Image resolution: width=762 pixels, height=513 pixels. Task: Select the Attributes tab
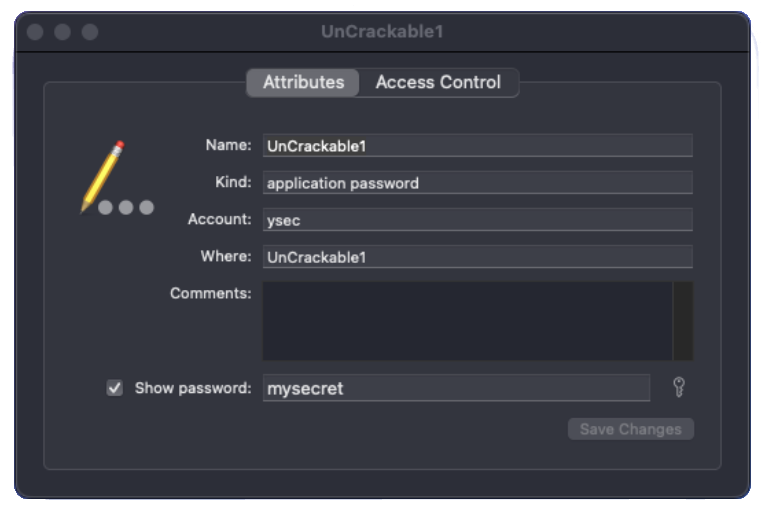(303, 83)
